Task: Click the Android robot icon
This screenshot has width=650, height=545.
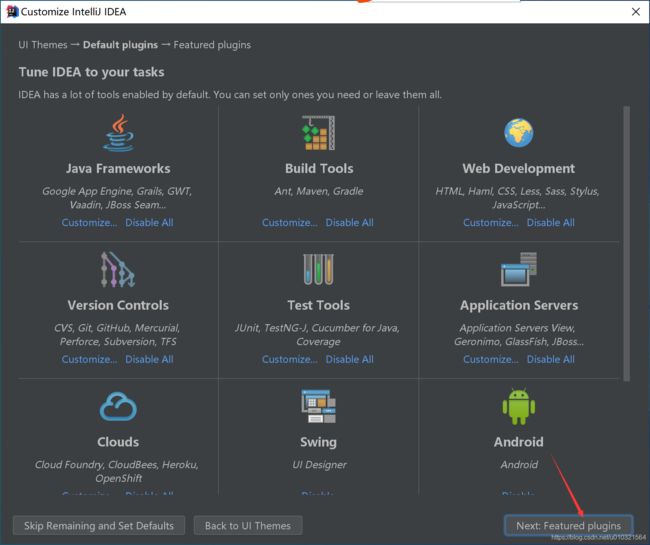Action: [x=519, y=407]
